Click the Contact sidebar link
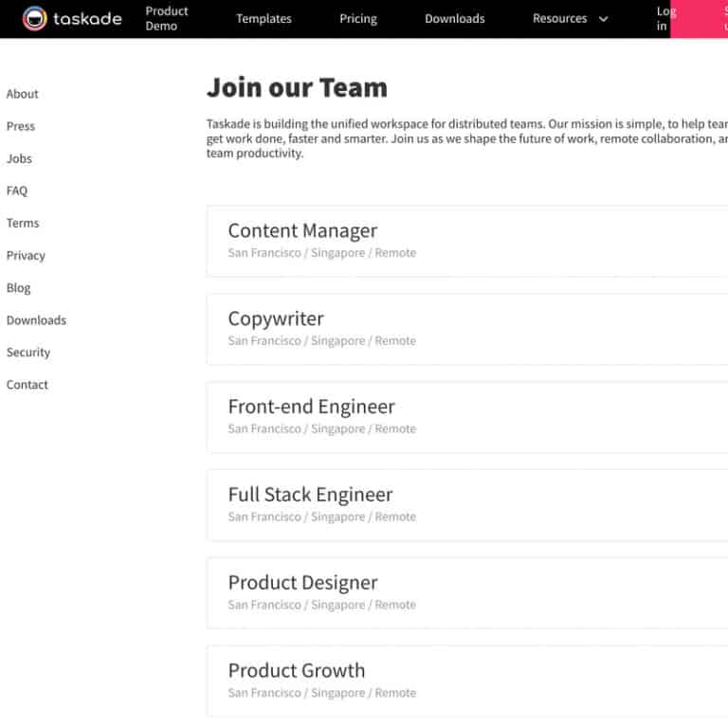This screenshot has width=728, height=728. [x=27, y=384]
